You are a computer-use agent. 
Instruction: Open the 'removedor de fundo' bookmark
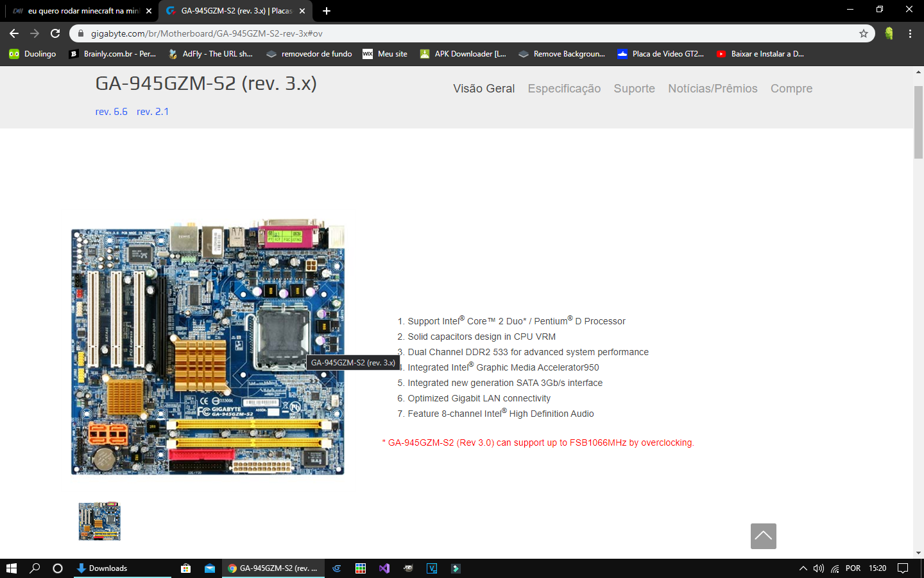309,54
